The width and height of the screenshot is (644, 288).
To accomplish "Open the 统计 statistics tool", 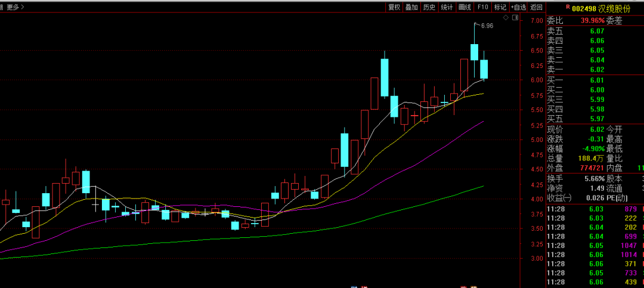I will coord(447,7).
